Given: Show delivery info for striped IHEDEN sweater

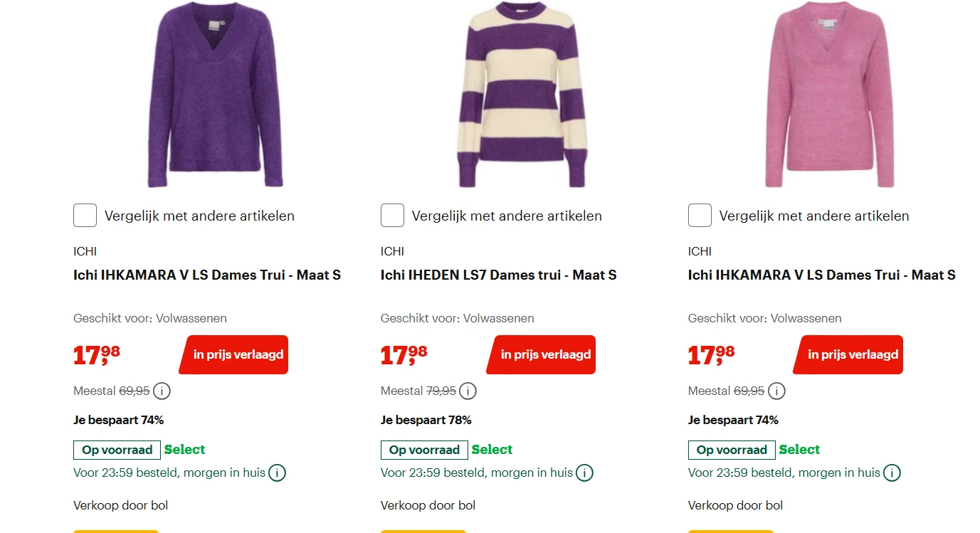Looking at the screenshot, I should click(584, 473).
